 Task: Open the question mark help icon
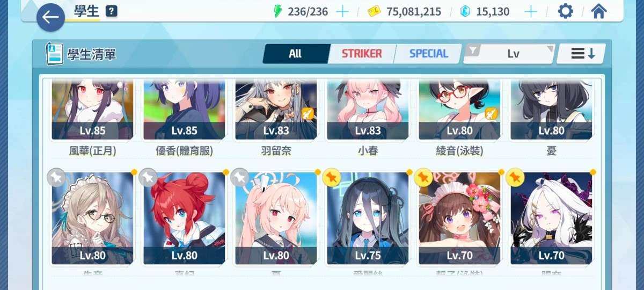tap(112, 11)
